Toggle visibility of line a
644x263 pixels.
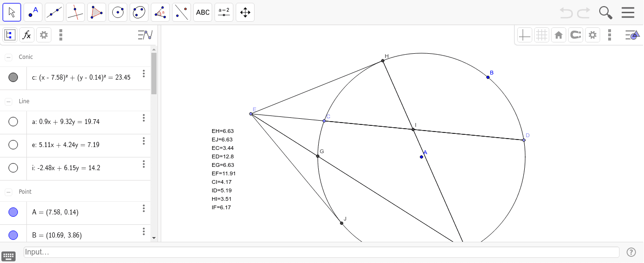[13, 122]
